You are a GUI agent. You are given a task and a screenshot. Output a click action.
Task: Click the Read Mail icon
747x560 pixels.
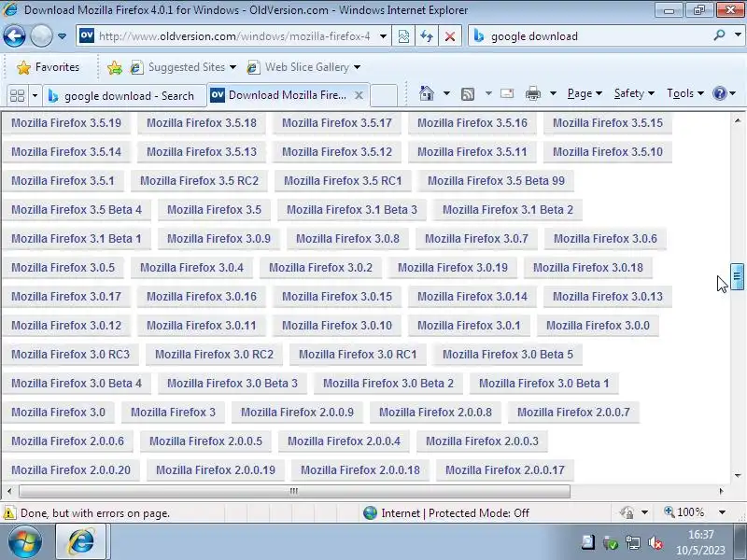(x=507, y=93)
